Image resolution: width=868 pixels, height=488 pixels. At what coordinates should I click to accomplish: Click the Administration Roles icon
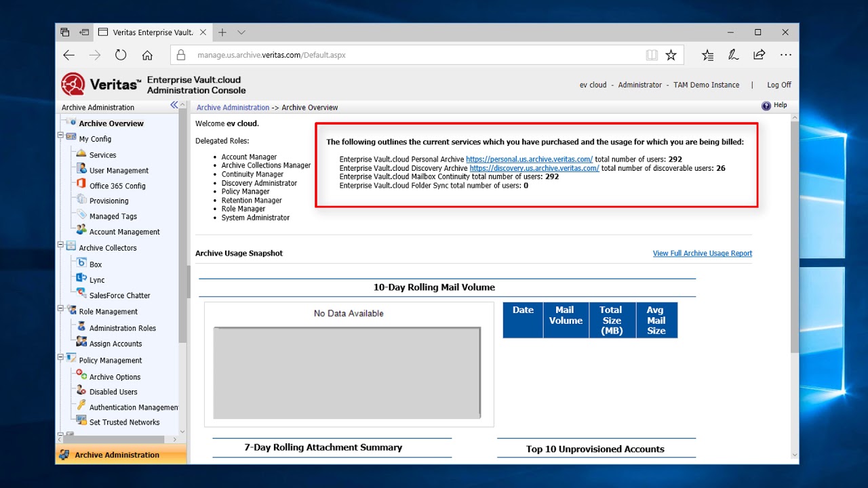[81, 327]
